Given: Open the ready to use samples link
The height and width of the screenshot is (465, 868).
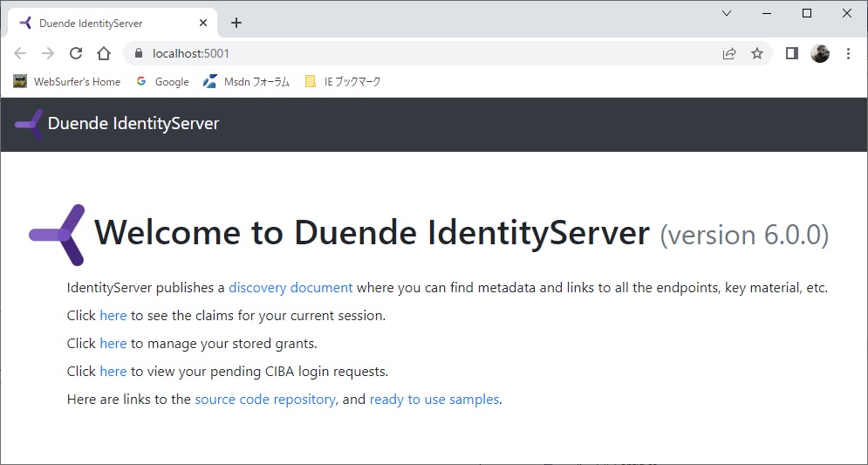Looking at the screenshot, I should pos(434,399).
